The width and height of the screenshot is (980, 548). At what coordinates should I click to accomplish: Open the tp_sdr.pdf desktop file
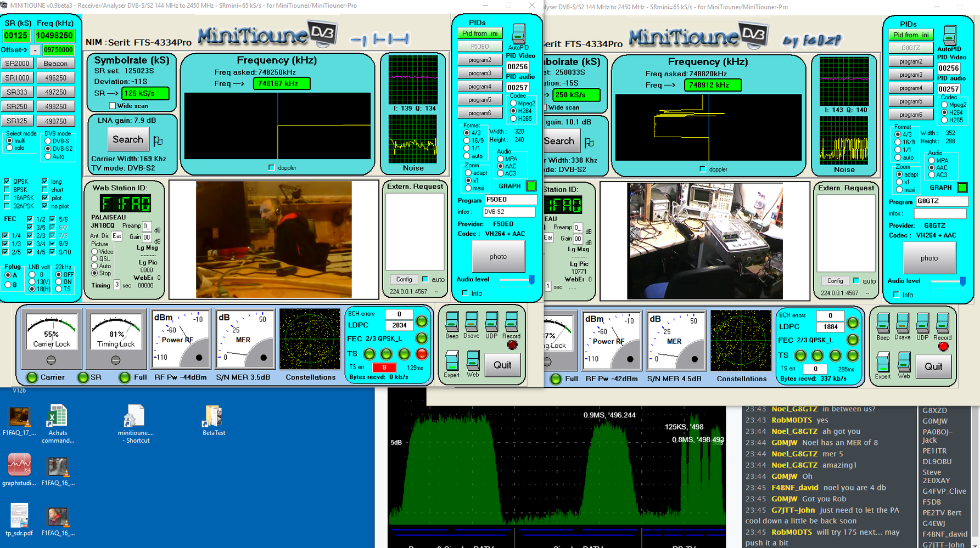(19, 520)
